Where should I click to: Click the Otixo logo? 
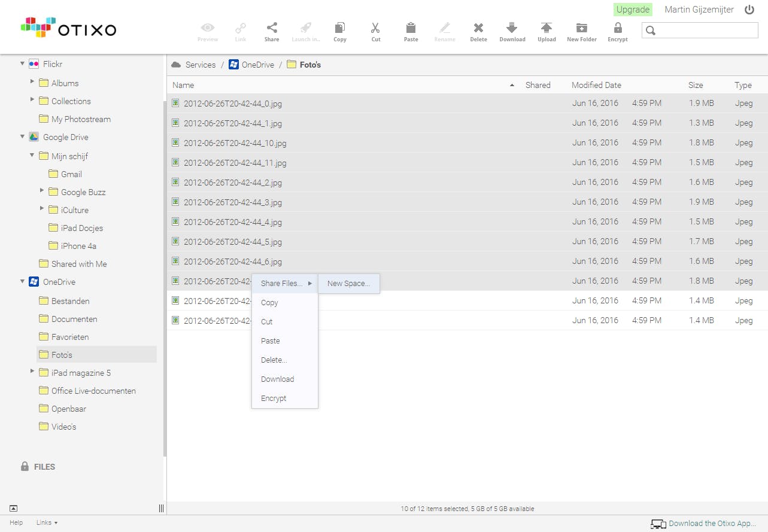[69, 28]
